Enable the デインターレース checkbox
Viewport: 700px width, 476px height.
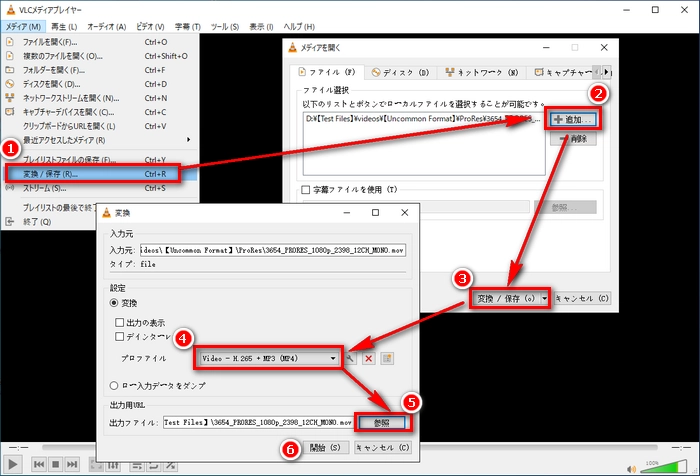119,336
